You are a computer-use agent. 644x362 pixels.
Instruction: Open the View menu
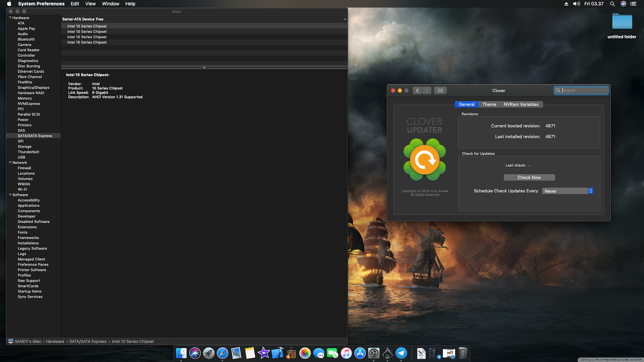(91, 4)
